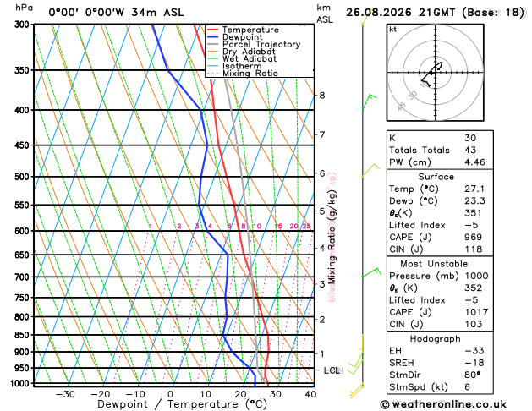Click the vertical Mixing Ratio (g/kg) axis title
This screenshot has width=532, height=411.
click(332, 237)
